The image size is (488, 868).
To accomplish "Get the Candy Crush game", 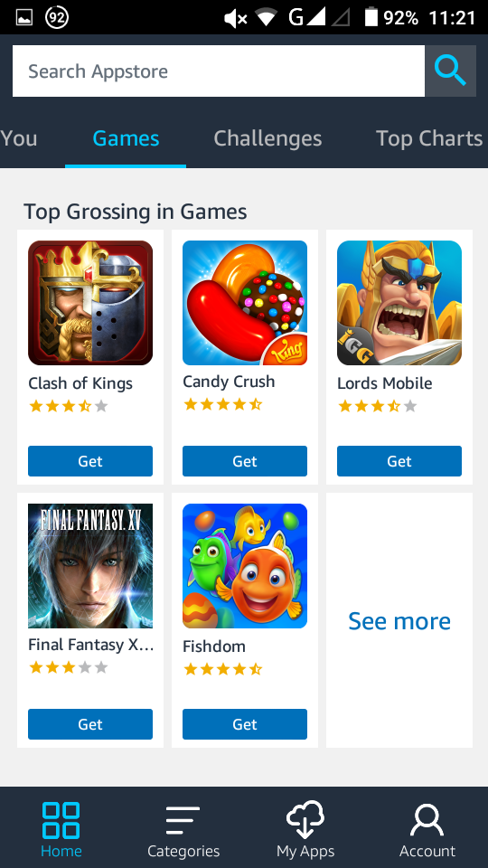I will (x=245, y=461).
